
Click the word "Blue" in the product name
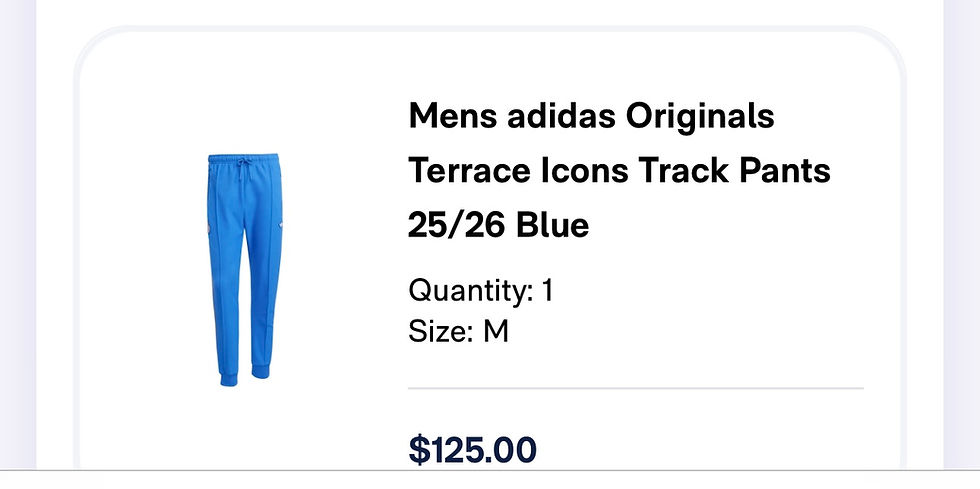tap(553, 226)
